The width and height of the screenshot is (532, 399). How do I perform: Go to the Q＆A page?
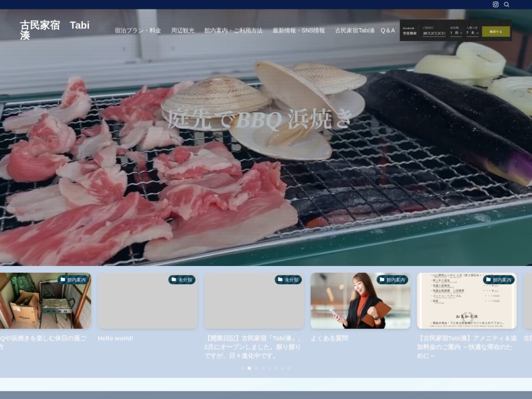(x=388, y=31)
